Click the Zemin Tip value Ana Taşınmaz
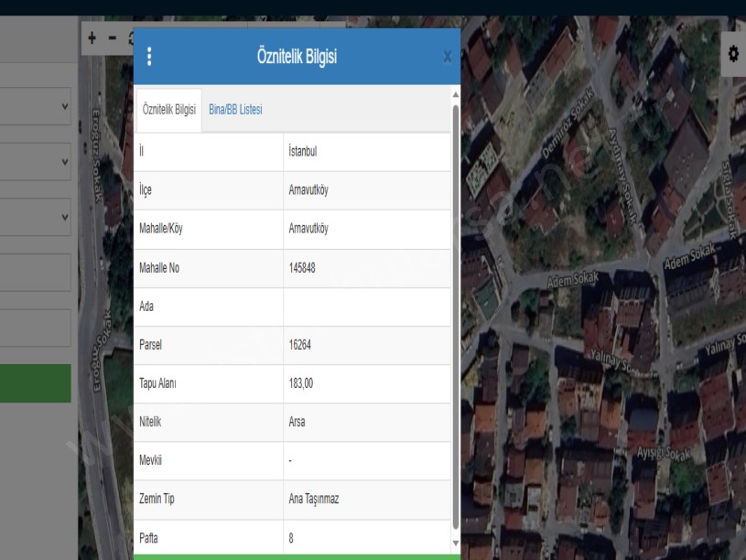The width and height of the screenshot is (746, 560). point(313,500)
